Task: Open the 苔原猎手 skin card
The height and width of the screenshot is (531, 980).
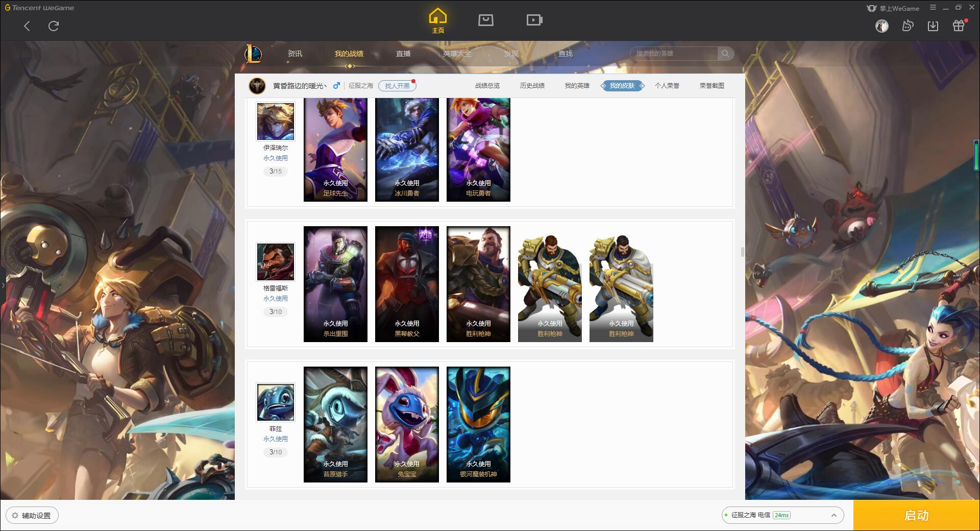Action: (x=335, y=424)
